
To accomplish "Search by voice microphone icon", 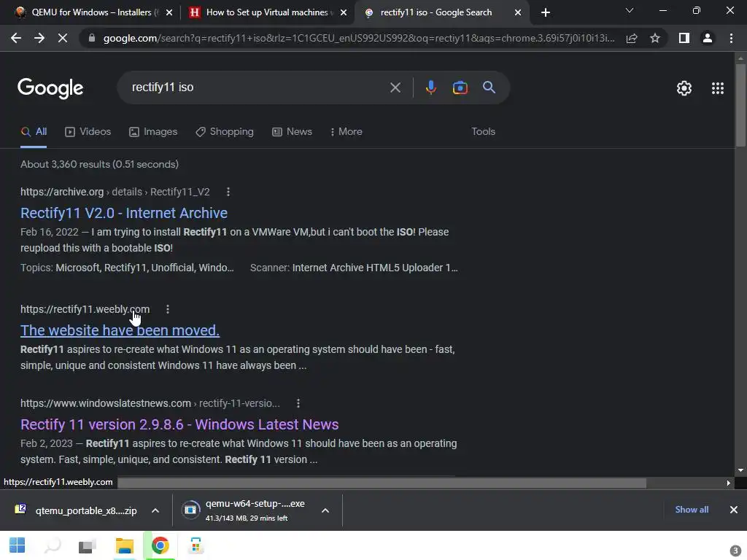I will coord(430,87).
